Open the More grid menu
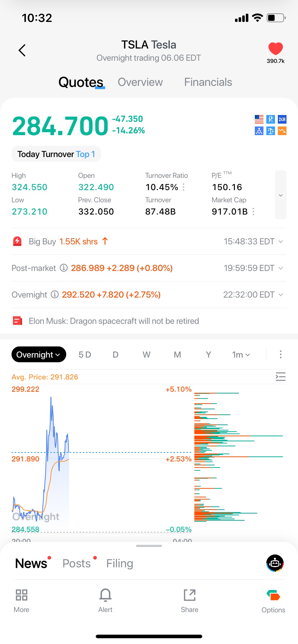The width and height of the screenshot is (298, 644). tap(22, 601)
